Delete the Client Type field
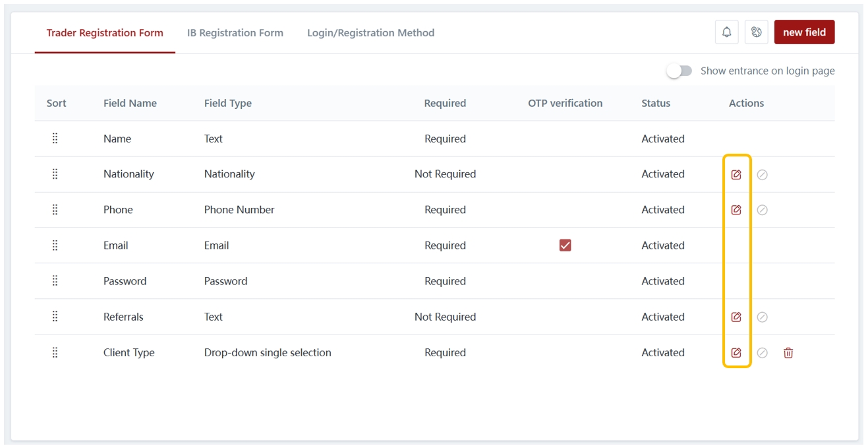The image size is (868, 446). pos(788,353)
